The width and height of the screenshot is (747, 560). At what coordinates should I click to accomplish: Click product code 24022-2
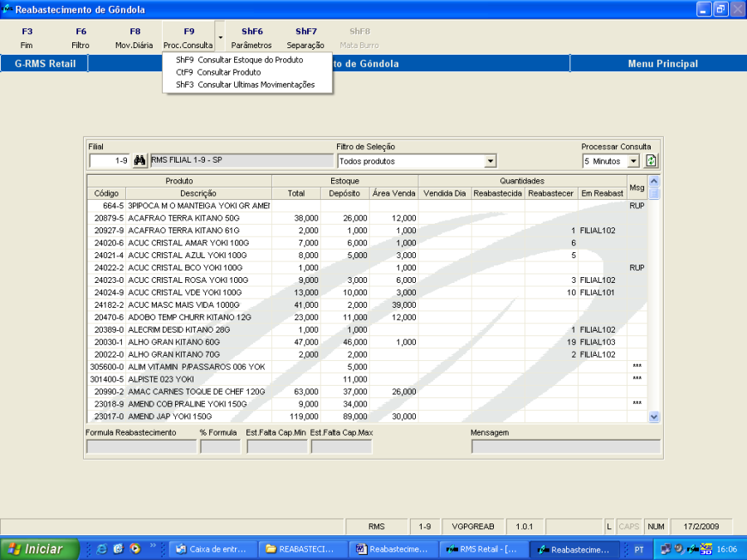[109, 268]
